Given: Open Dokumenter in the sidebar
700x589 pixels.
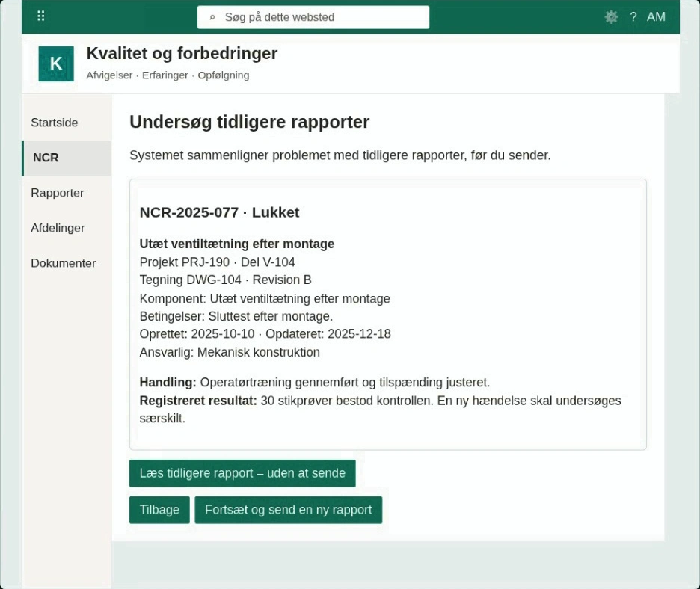Looking at the screenshot, I should pos(67,263).
